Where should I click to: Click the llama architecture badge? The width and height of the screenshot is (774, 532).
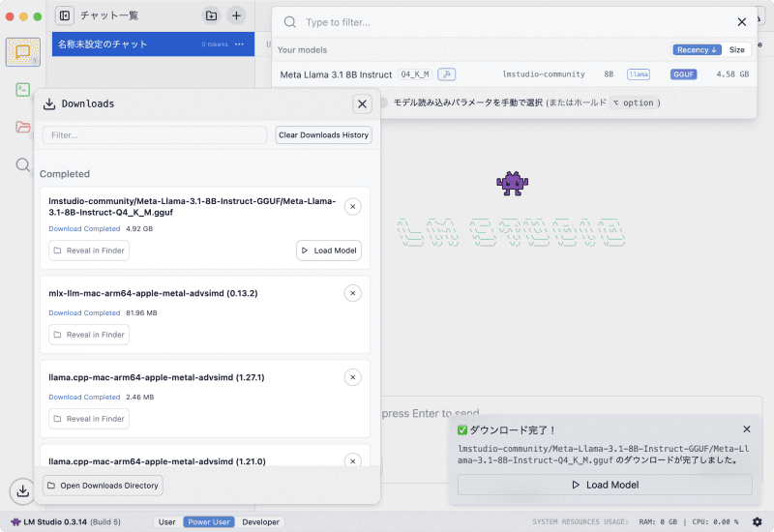click(x=639, y=74)
